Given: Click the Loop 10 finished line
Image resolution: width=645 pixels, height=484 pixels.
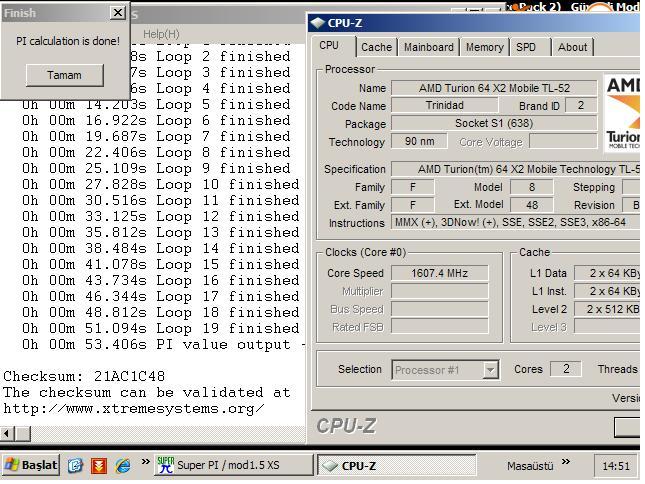Looking at the screenshot, I should (161, 184).
